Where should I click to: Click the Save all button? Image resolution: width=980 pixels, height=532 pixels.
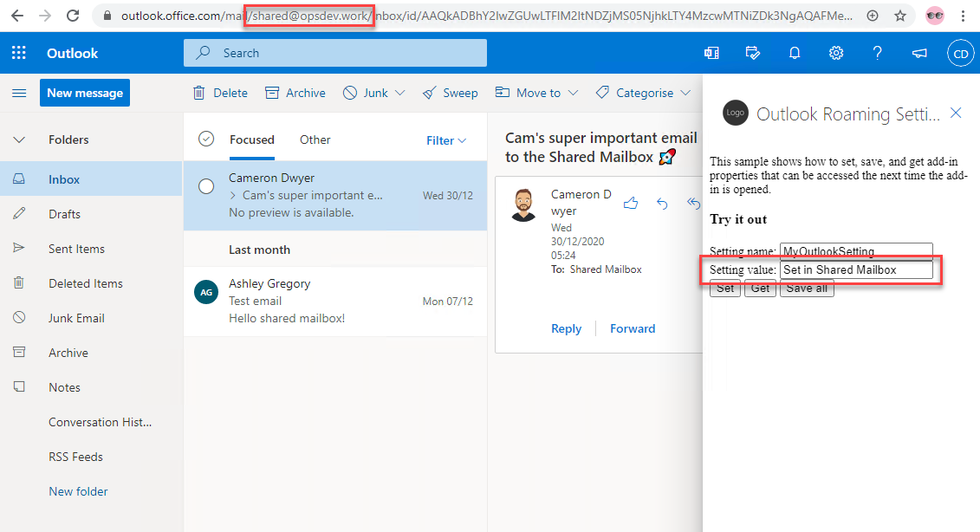click(806, 289)
